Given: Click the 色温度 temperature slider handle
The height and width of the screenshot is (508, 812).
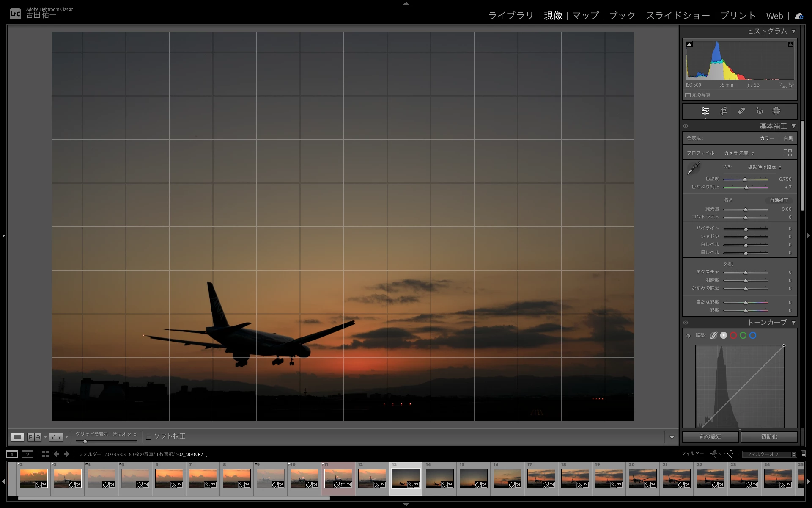Looking at the screenshot, I should coord(745,179).
